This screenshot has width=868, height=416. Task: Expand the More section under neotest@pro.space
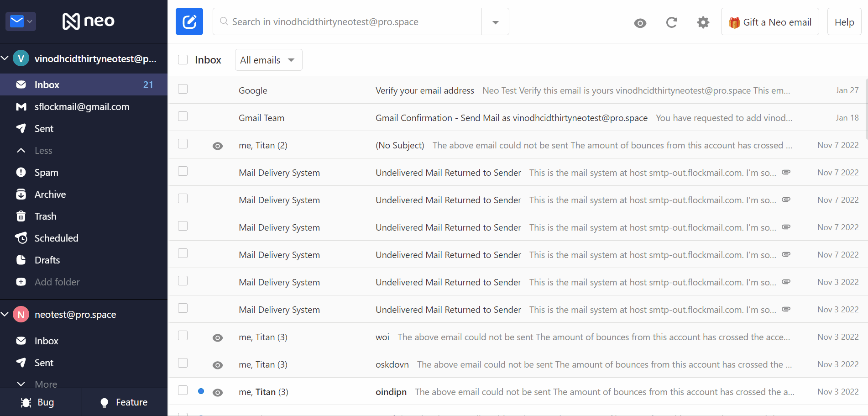[46, 384]
